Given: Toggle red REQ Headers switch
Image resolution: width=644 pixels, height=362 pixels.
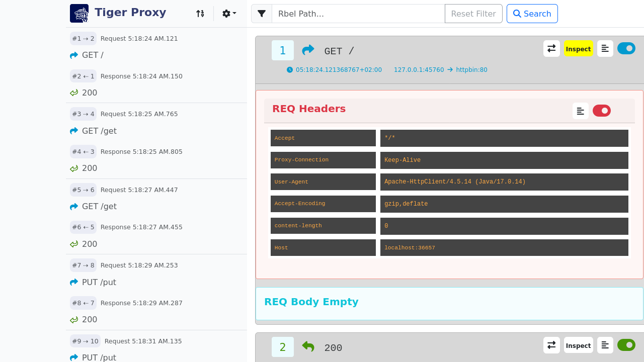Looking at the screenshot, I should pos(602,111).
